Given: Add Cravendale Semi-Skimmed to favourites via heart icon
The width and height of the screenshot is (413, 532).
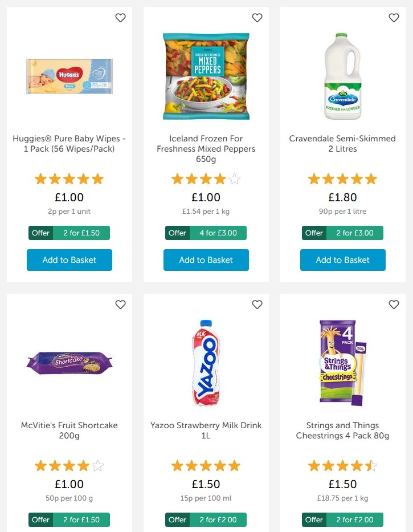Looking at the screenshot, I should point(394,18).
